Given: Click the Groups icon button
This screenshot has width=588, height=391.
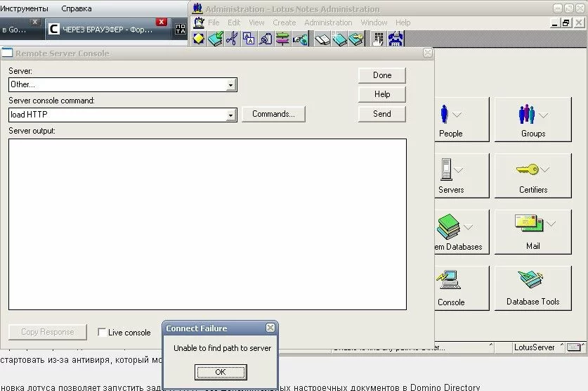Looking at the screenshot, I should [x=533, y=120].
